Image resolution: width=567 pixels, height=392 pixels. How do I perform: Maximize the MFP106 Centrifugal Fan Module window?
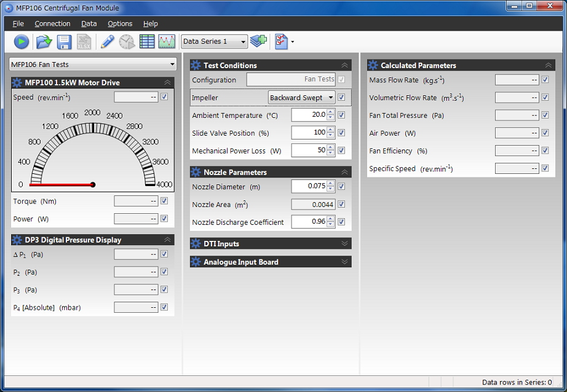tap(529, 6)
